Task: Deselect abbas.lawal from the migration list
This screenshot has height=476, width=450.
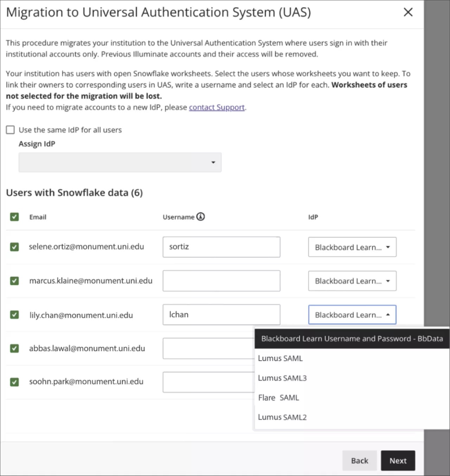Action: click(14, 348)
